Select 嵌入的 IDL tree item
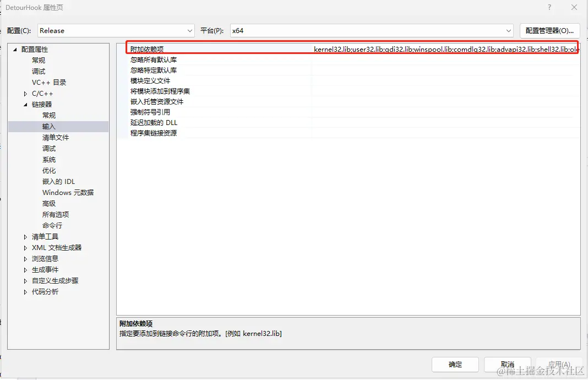Viewport: 588px width, 380px height. (x=58, y=182)
